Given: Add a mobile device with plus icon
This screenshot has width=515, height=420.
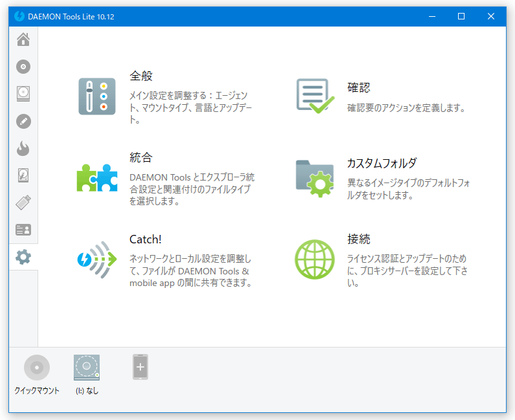Looking at the screenshot, I should coord(140,367).
